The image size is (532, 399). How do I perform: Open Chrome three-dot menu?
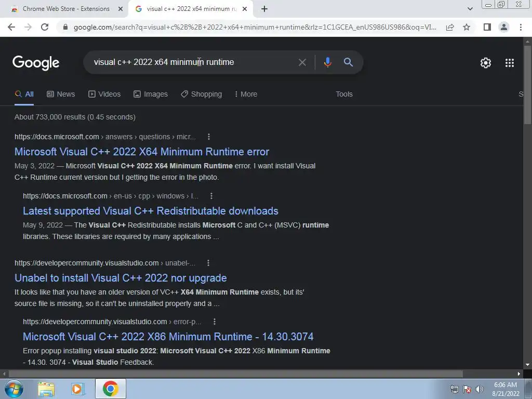click(x=521, y=27)
